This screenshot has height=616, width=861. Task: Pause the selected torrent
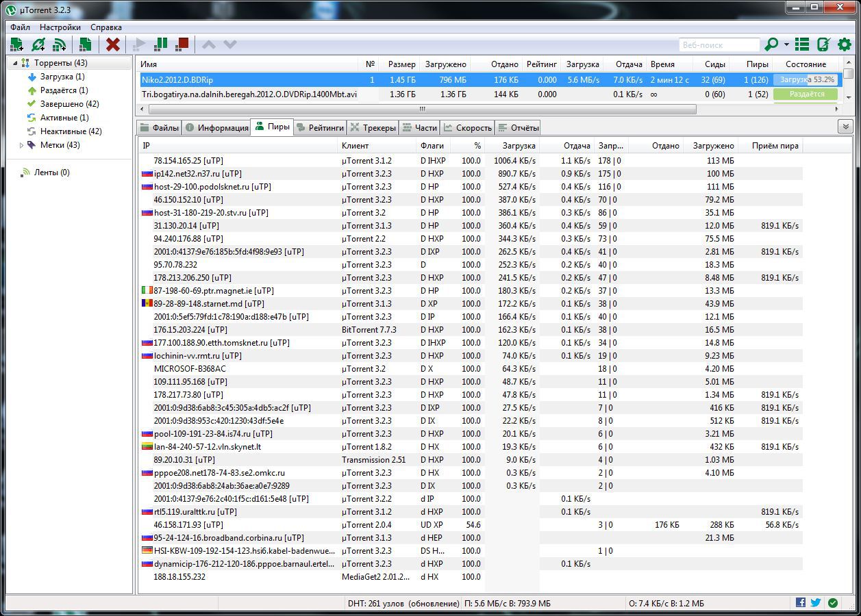coord(161,44)
